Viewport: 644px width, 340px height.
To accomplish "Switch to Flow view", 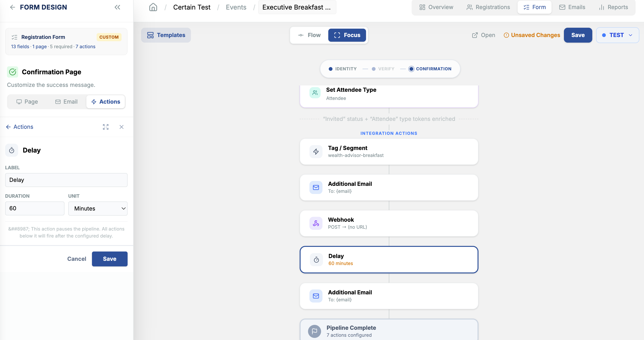I will tap(309, 35).
